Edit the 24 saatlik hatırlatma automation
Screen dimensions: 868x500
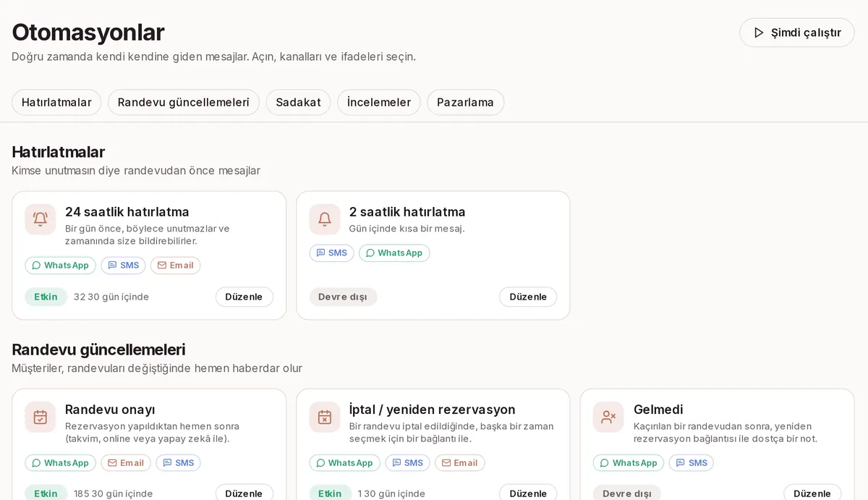[x=244, y=297]
